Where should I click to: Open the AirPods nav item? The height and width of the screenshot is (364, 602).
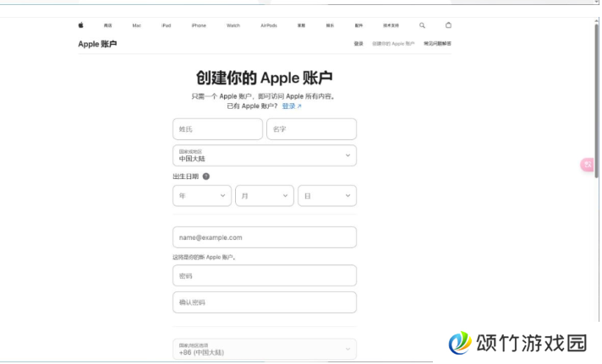pyautogui.click(x=269, y=25)
